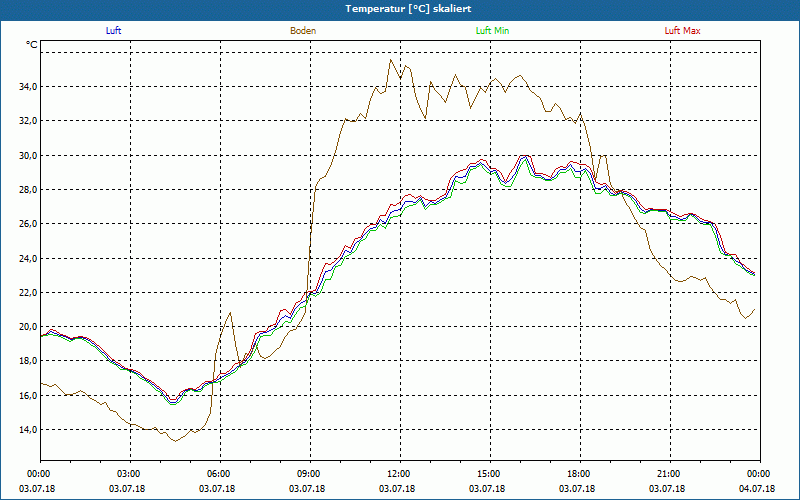800x500 pixels.
Task: Click the 18:00 time axis label
Action: coord(581,474)
